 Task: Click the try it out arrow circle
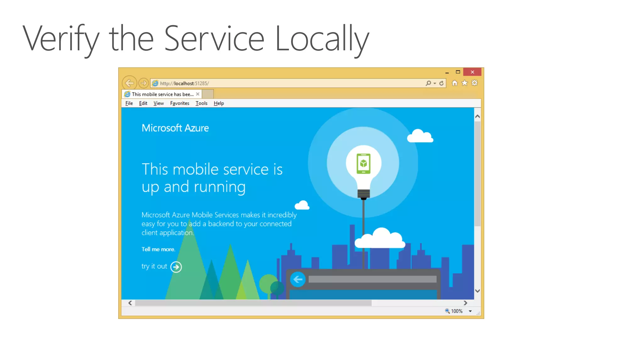(176, 267)
